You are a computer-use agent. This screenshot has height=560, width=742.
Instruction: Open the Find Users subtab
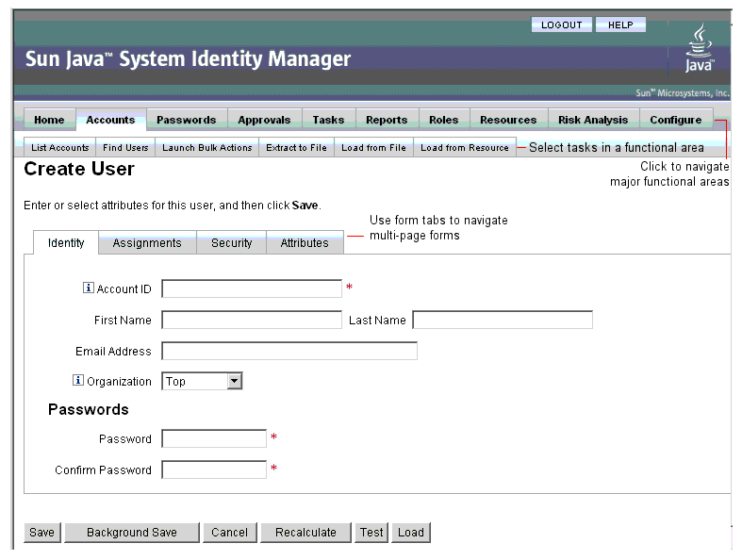click(x=125, y=148)
